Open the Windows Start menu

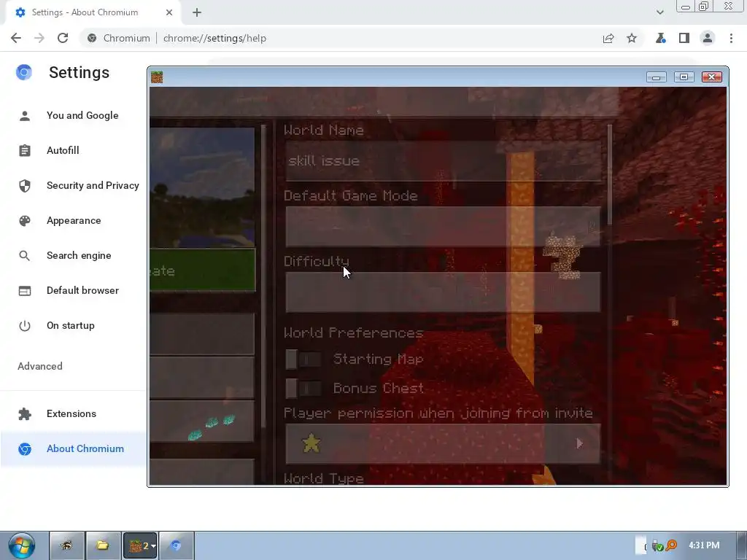click(21, 545)
